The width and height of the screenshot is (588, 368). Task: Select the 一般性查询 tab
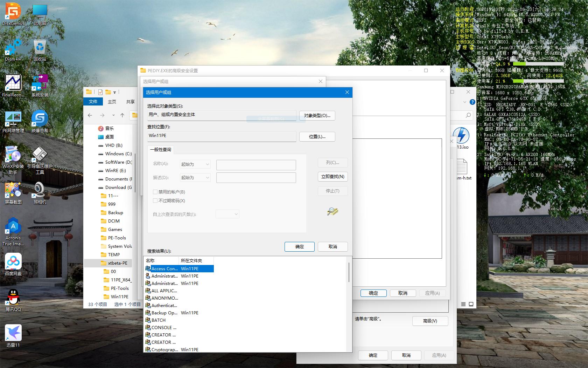[161, 149]
